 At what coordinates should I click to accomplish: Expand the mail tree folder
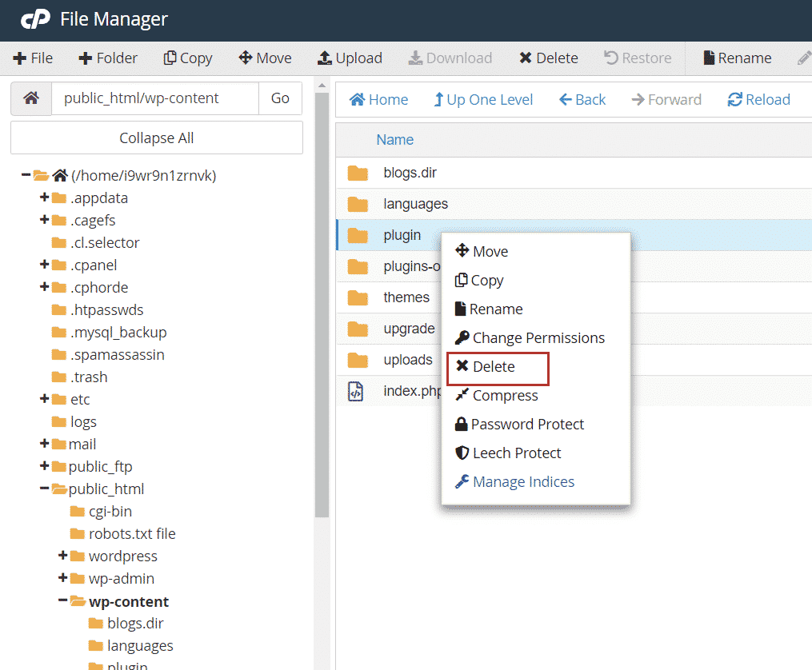(45, 444)
